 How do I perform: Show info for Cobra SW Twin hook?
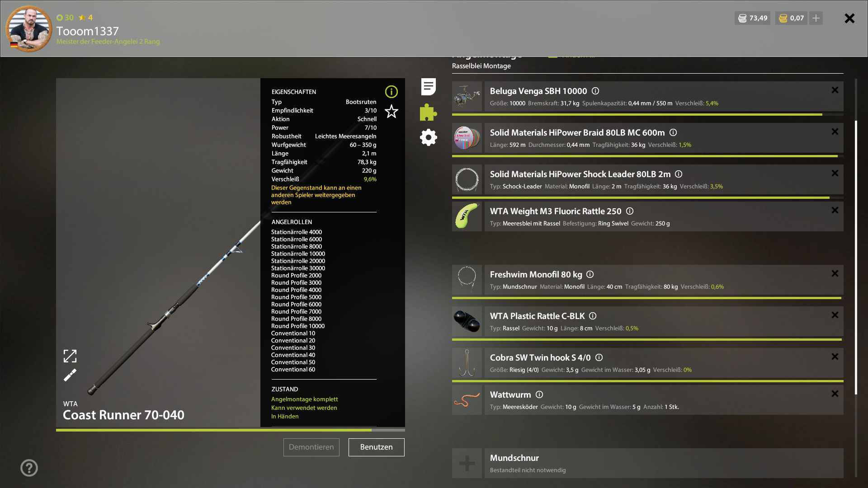point(599,357)
